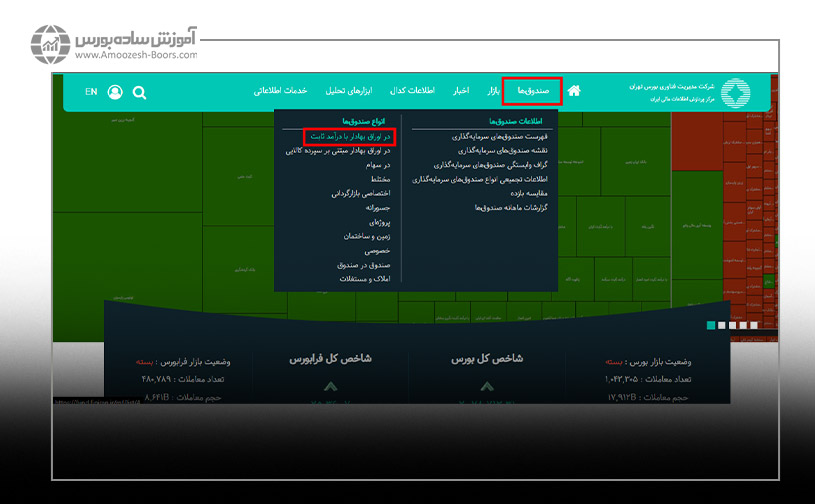Switch language with the EN button
The height and width of the screenshot is (504, 815).
pyautogui.click(x=91, y=92)
